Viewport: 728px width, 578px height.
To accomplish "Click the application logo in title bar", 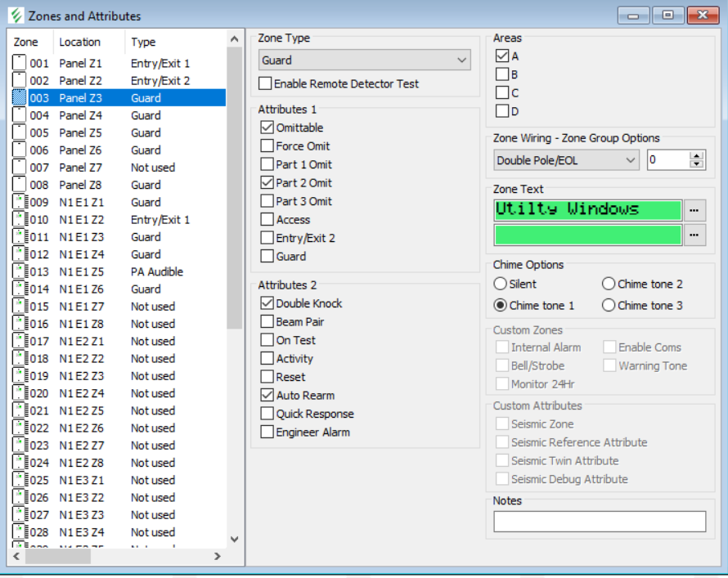I will click(x=16, y=16).
